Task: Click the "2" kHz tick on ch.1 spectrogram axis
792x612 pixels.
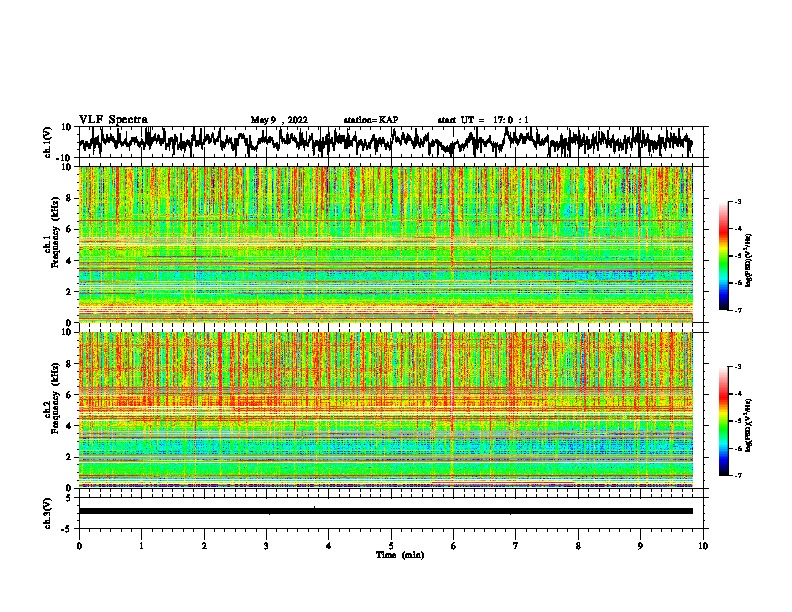Action: click(x=70, y=291)
